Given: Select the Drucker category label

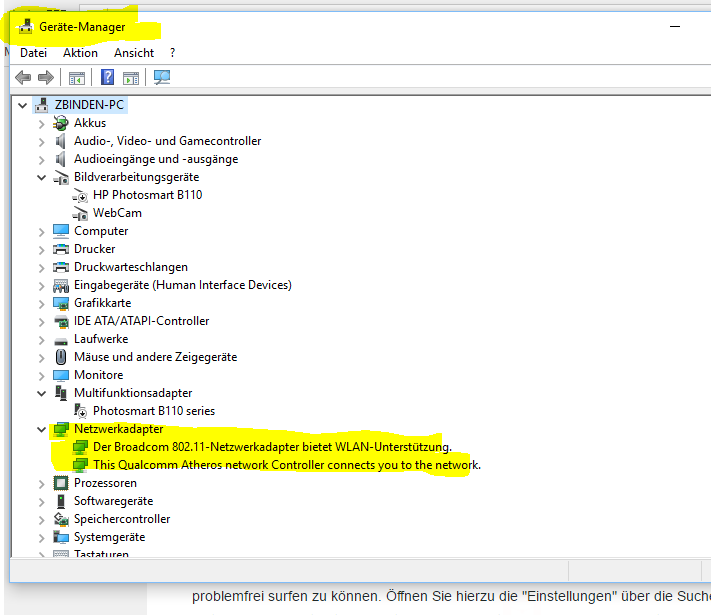Looking at the screenshot, I should tap(94, 249).
